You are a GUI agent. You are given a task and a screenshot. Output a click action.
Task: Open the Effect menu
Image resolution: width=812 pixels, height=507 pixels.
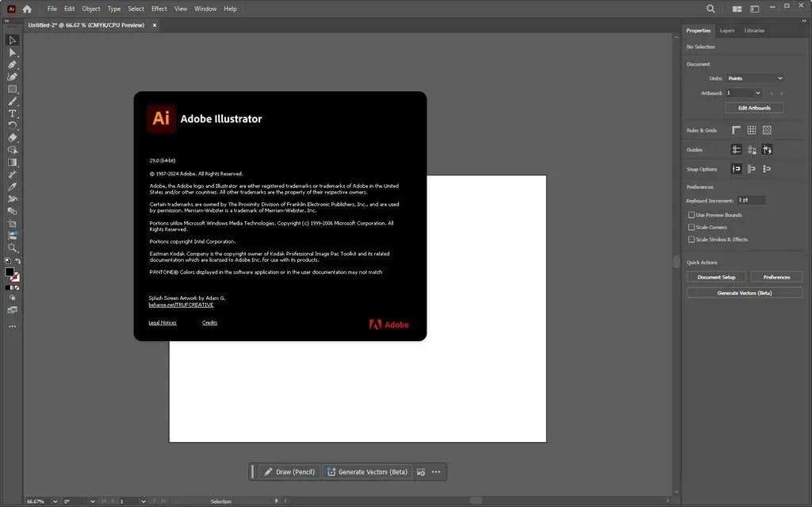[159, 9]
